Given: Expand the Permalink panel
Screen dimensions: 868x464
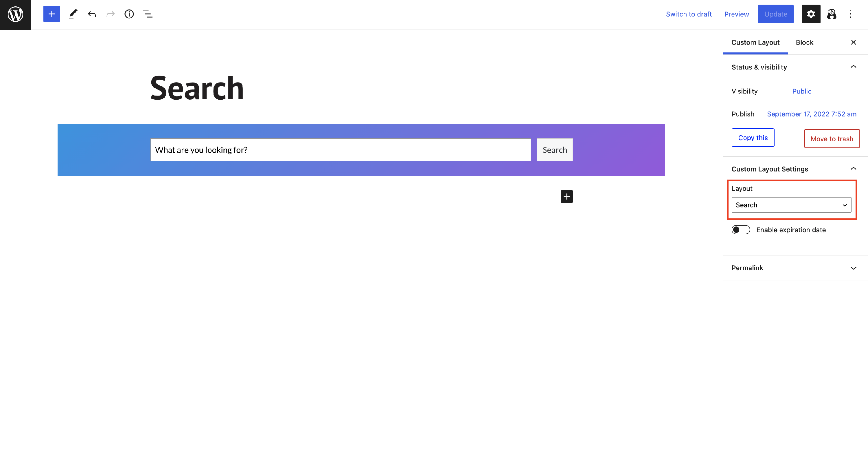Looking at the screenshot, I should (853, 268).
